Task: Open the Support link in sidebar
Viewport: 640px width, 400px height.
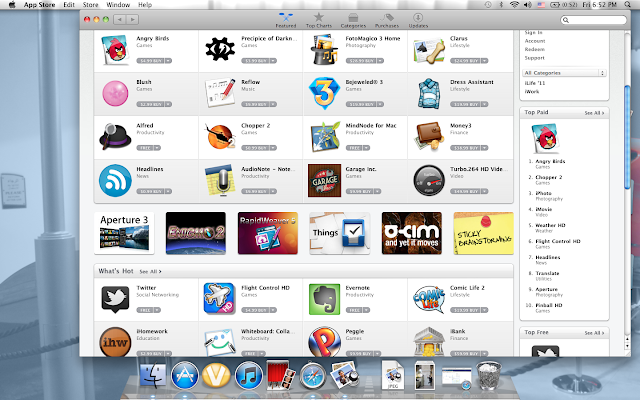Action: tap(535, 58)
